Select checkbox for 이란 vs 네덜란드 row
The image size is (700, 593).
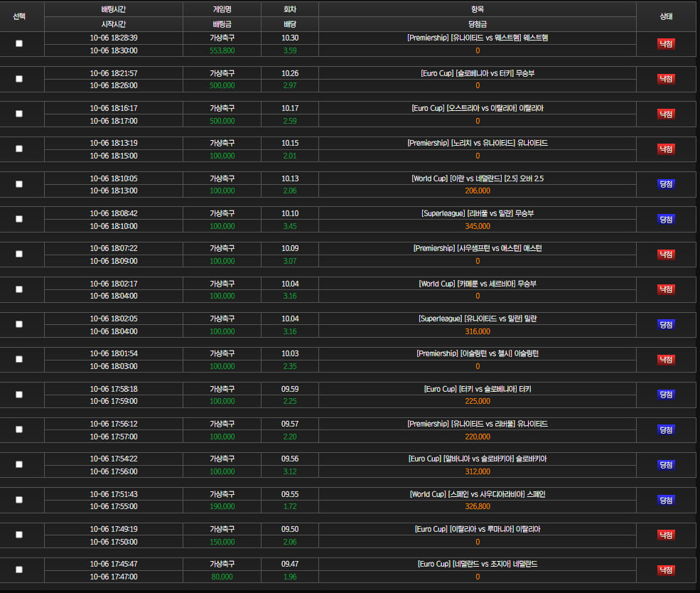click(x=19, y=184)
